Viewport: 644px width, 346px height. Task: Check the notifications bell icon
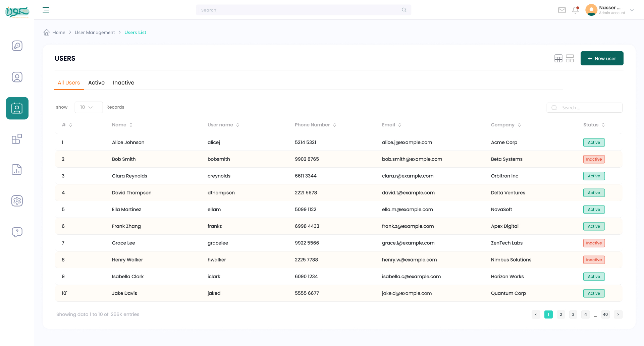(576, 10)
